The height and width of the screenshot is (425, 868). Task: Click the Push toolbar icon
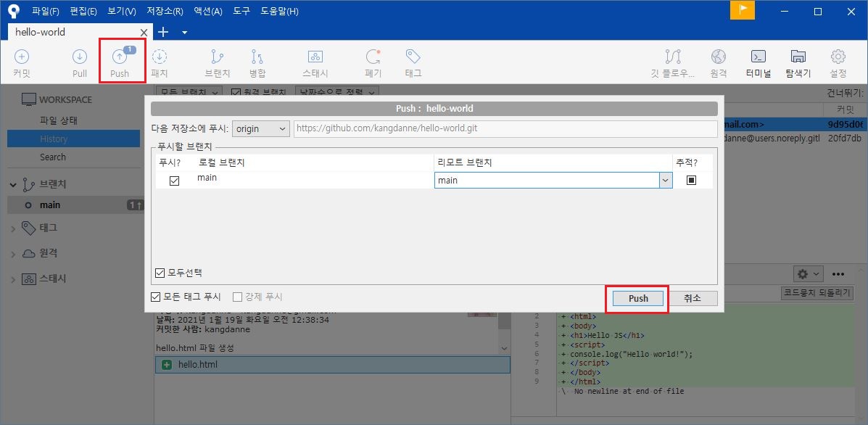pyautogui.click(x=120, y=62)
